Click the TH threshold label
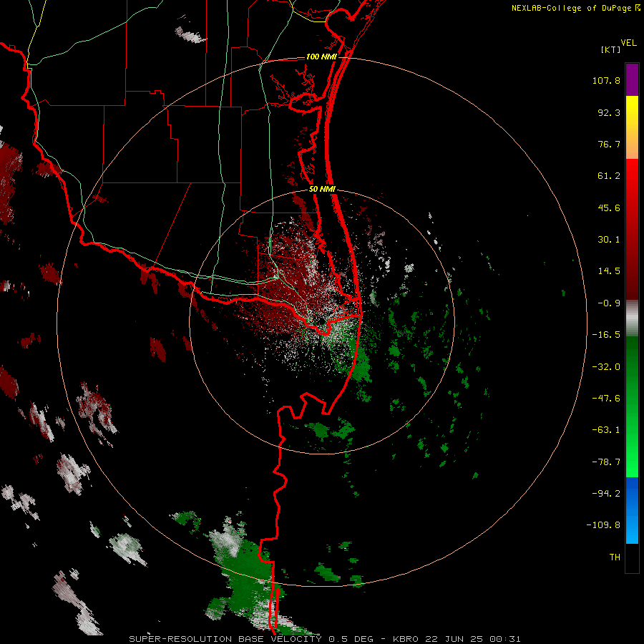Image resolution: width=644 pixels, height=644 pixels. tap(615, 557)
